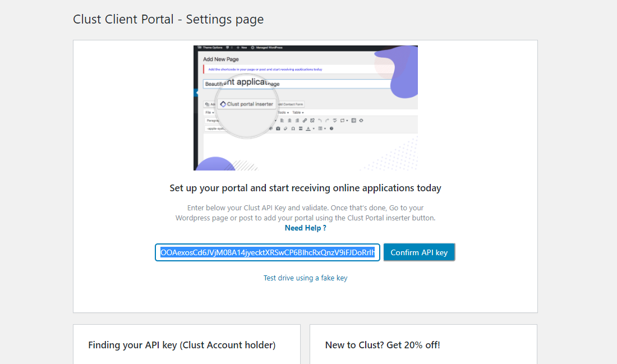The width and height of the screenshot is (617, 364).
Task: Click the omega special character icon in the preview
Action: coord(293,128)
